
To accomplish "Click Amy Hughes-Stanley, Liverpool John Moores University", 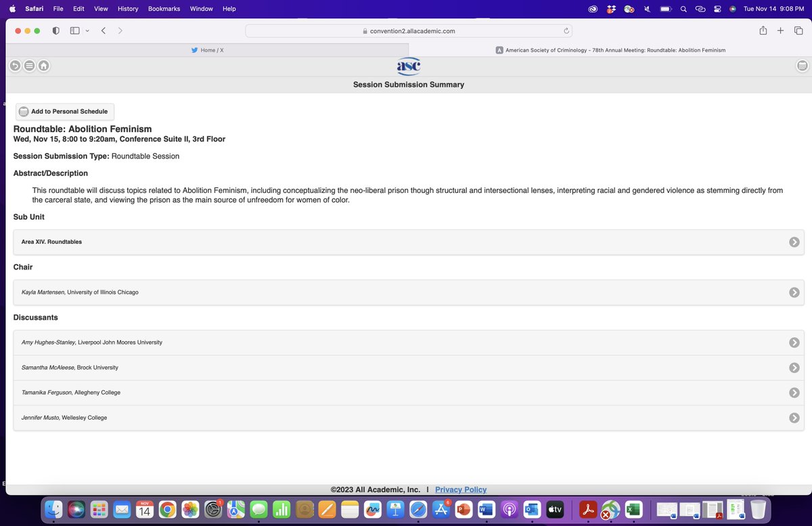I will tap(92, 343).
